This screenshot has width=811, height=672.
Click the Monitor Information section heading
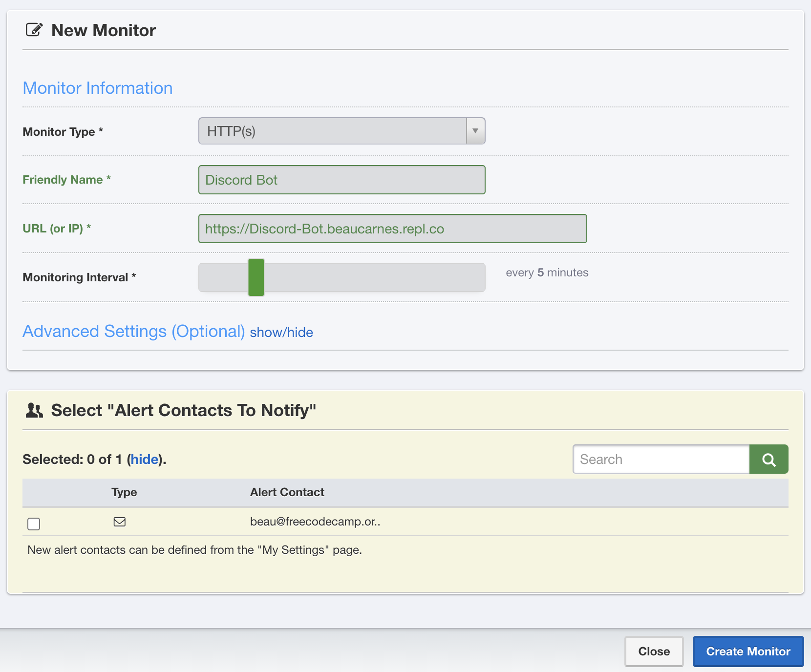(x=98, y=88)
